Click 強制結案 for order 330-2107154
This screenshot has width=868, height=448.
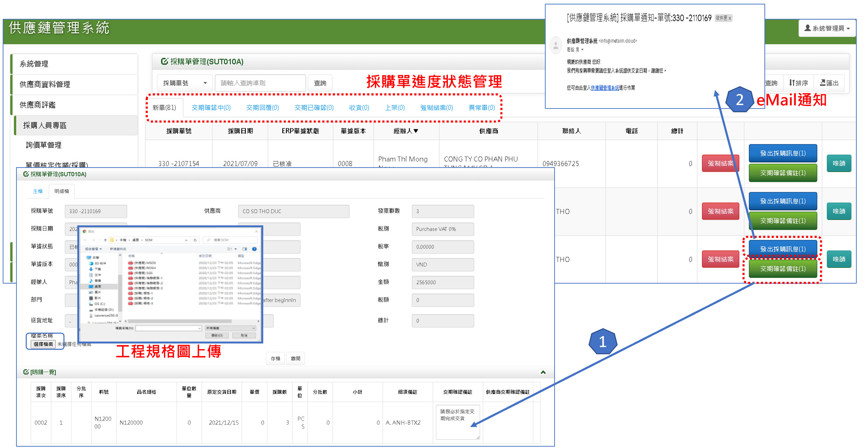pyautogui.click(x=721, y=163)
